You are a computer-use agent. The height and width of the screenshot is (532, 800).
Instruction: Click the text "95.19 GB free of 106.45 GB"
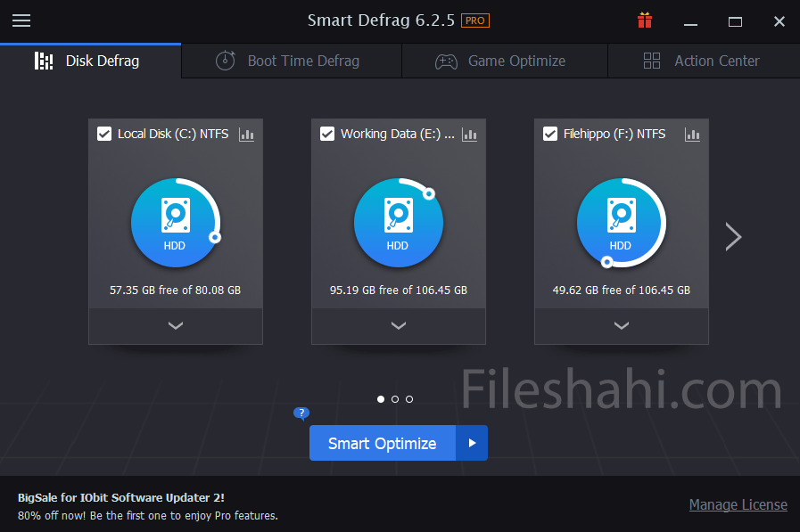click(399, 290)
